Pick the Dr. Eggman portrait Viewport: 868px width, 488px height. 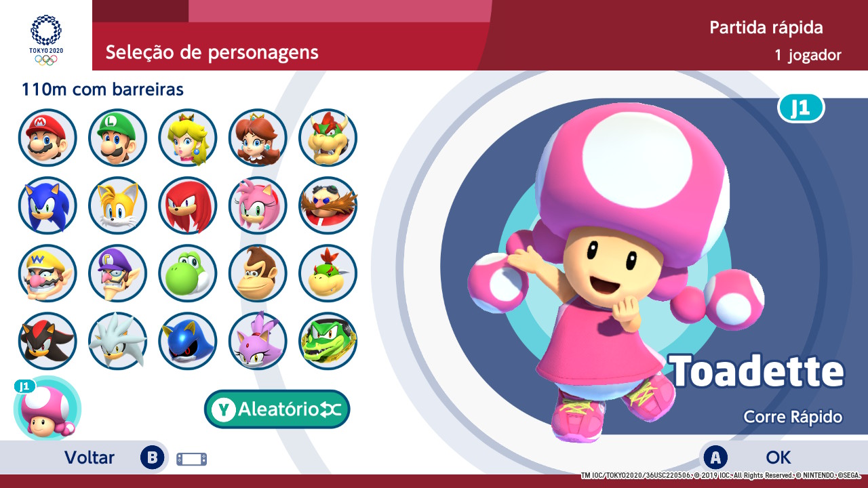[328, 205]
